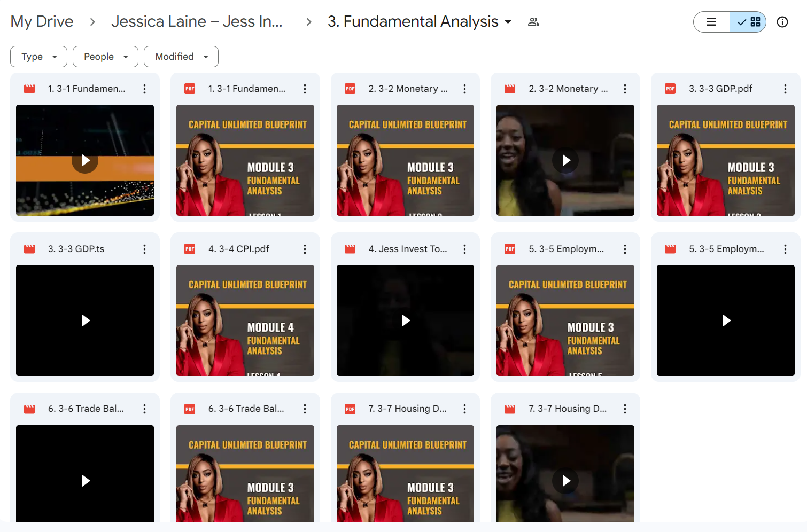807x532 pixels.
Task: Open more actions for 6. 3-6 Trade Bal video
Action: point(144,409)
